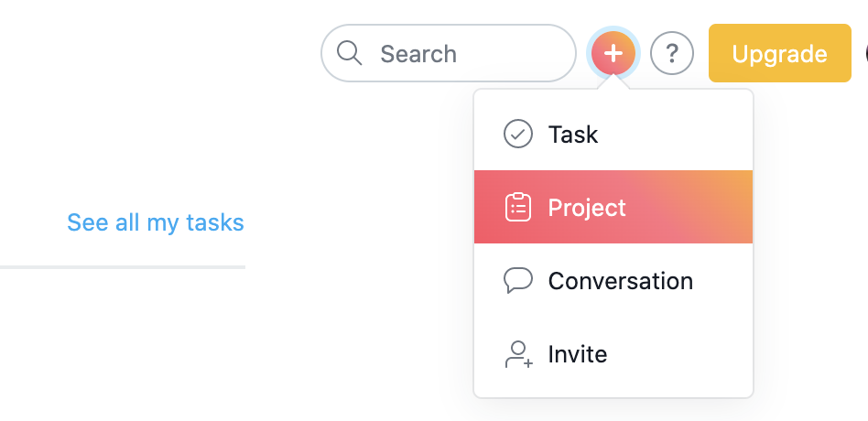Focus the Search input field
The image size is (868, 421).
[449, 53]
